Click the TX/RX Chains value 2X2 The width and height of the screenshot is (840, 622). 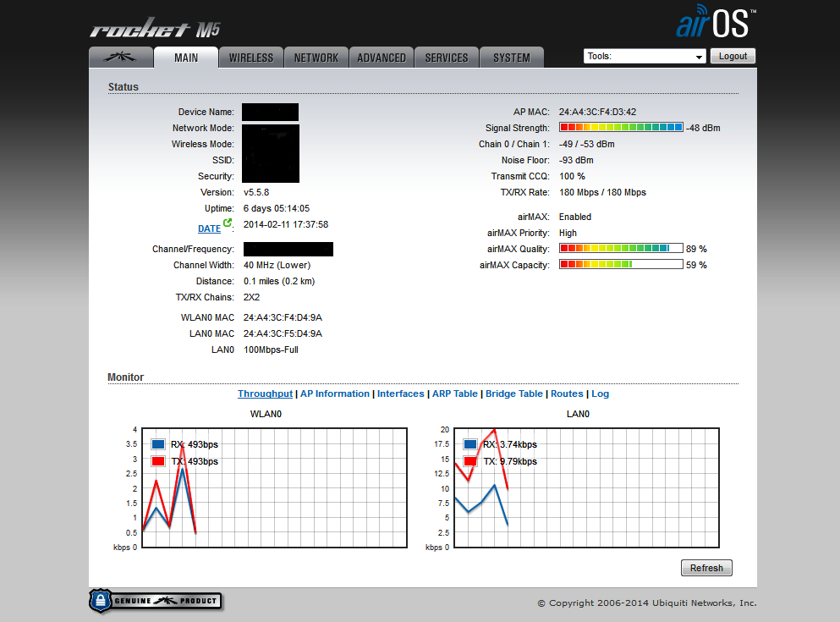[251, 297]
